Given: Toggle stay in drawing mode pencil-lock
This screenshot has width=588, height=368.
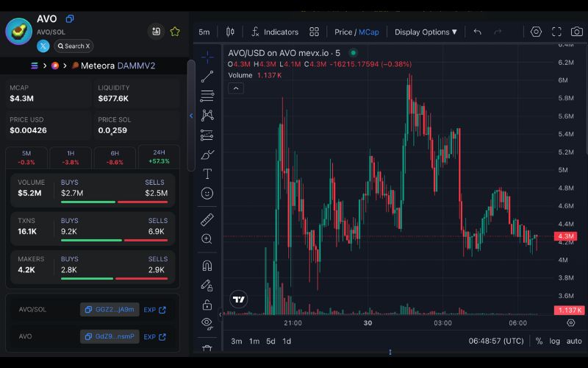Looking at the screenshot, I should 207,286.
